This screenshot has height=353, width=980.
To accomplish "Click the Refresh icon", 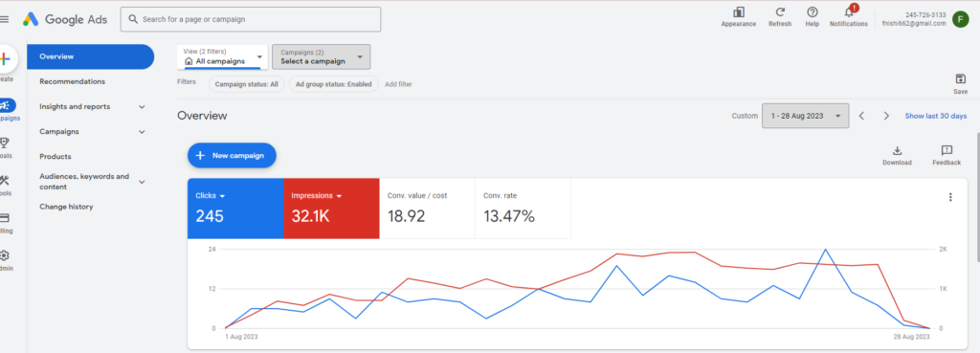I will [x=780, y=11].
